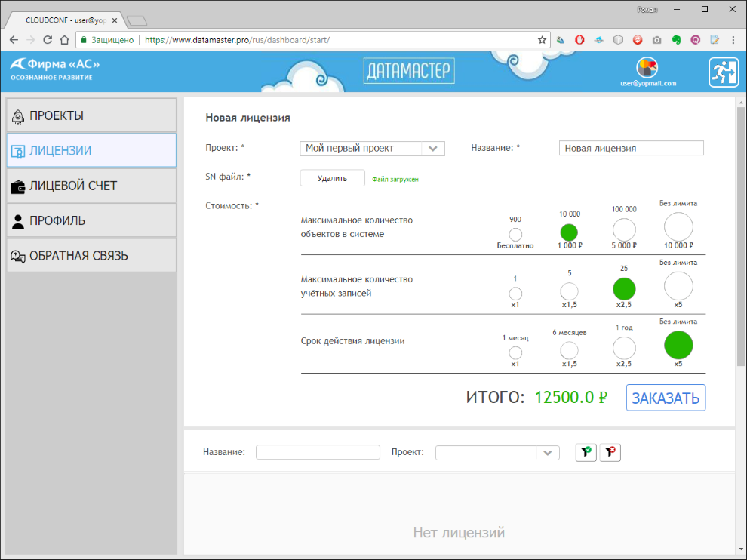
Task: Select 100 000 objects for 5 000 ₽
Action: (x=623, y=230)
